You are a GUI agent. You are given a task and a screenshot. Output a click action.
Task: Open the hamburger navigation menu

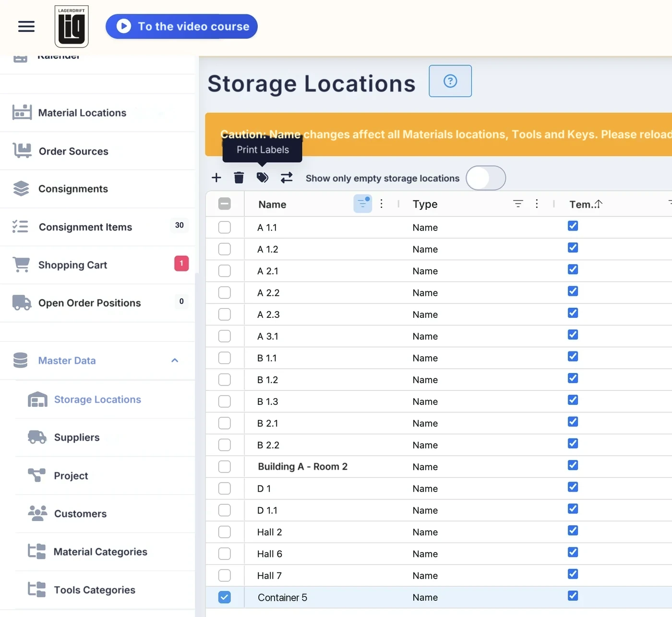[26, 26]
